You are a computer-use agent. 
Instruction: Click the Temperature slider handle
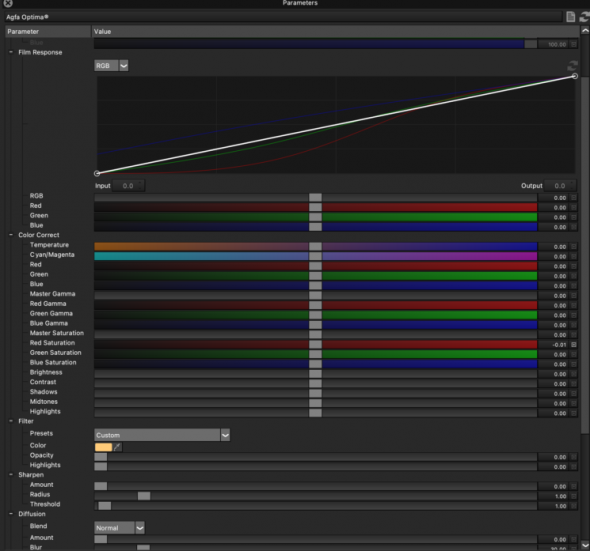coord(315,247)
